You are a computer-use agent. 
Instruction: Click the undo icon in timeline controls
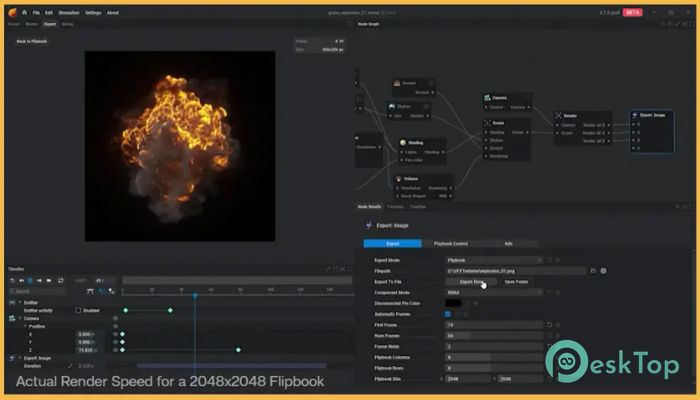click(12, 280)
